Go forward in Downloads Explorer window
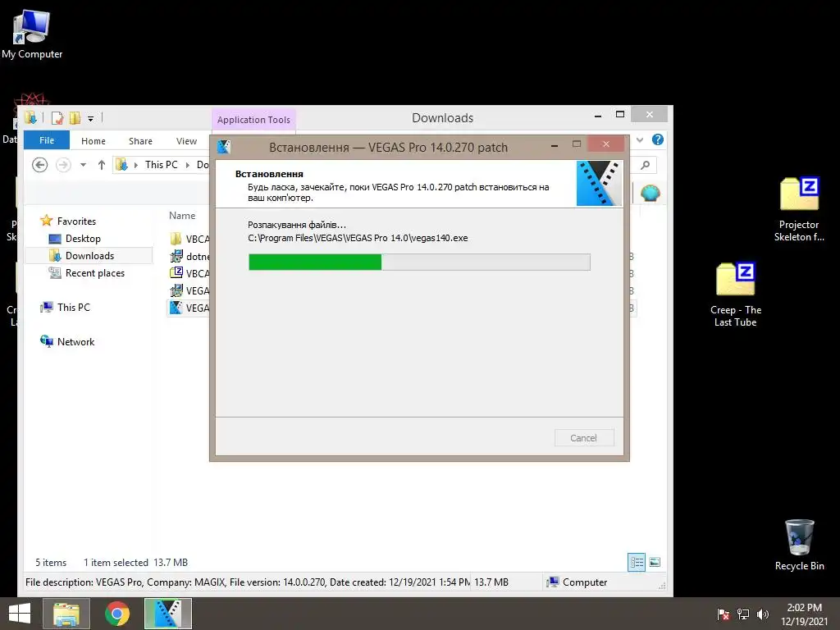Viewport: 840px width, 630px height. 63,164
